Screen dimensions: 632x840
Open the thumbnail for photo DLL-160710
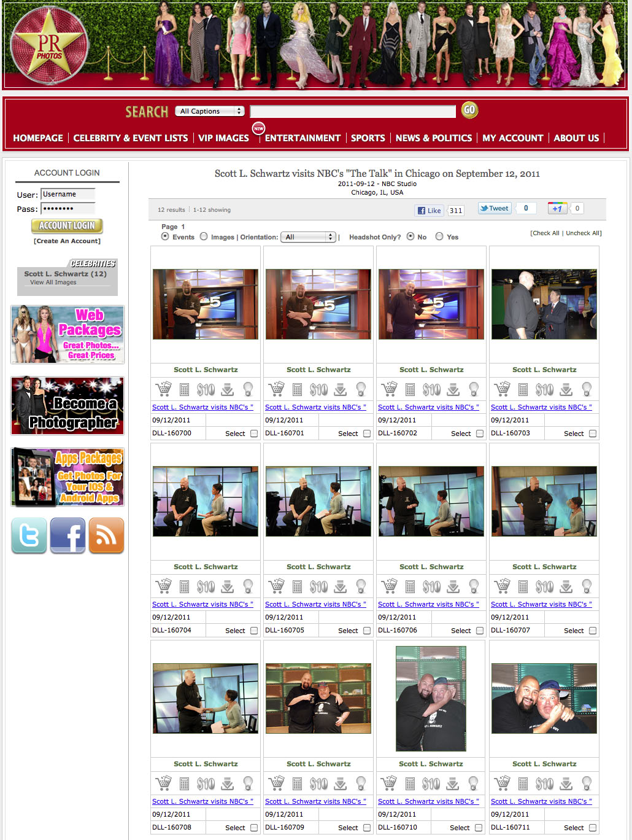(x=431, y=698)
